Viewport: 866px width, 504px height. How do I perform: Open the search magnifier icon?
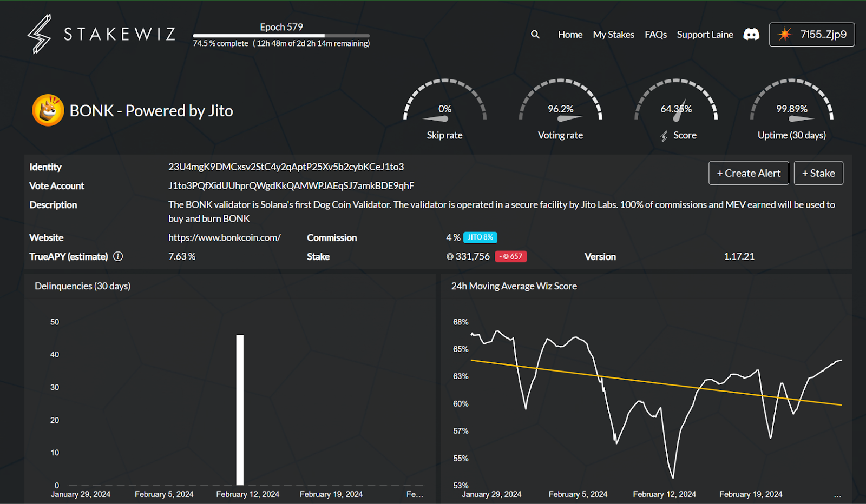click(x=535, y=34)
